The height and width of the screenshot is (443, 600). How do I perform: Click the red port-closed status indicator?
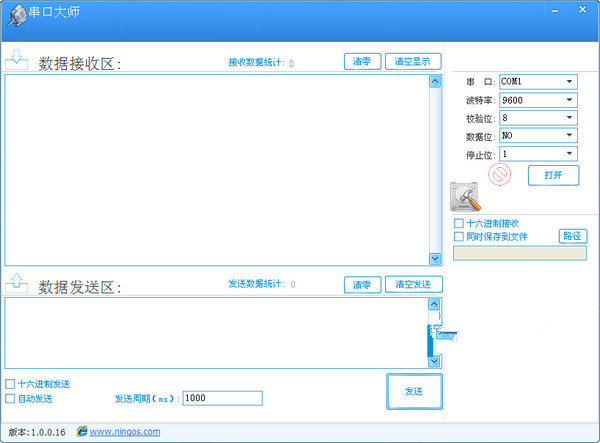(x=499, y=176)
